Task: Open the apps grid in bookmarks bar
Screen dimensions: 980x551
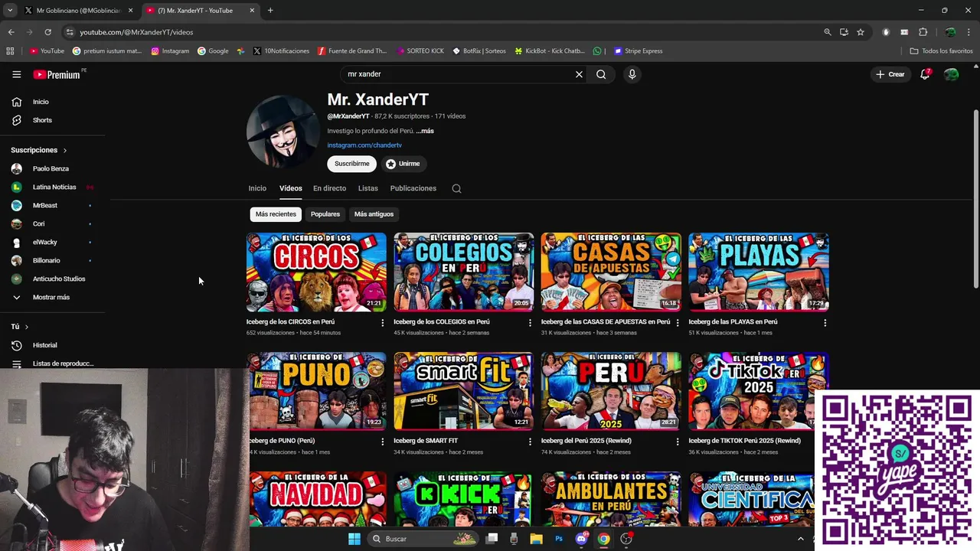Action: pos(10,51)
